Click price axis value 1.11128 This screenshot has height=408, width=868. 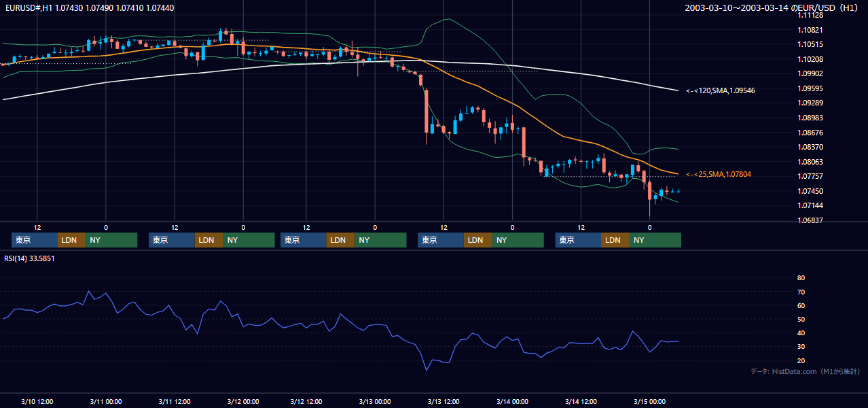(x=810, y=15)
